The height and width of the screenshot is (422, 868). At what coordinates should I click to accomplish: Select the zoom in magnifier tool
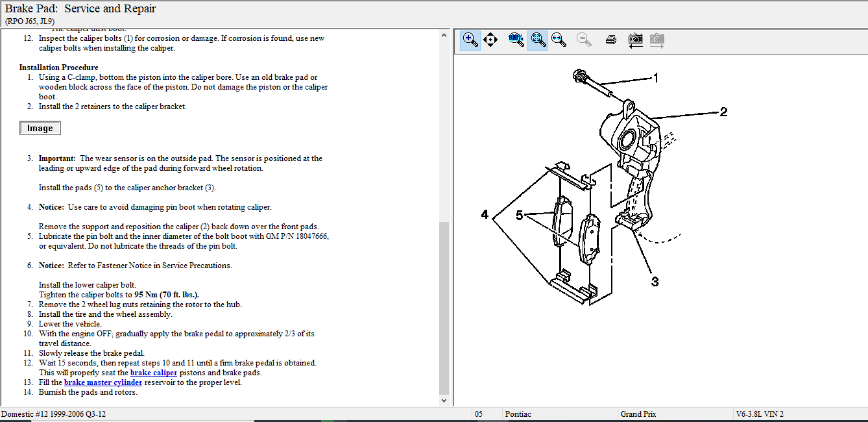click(x=470, y=40)
